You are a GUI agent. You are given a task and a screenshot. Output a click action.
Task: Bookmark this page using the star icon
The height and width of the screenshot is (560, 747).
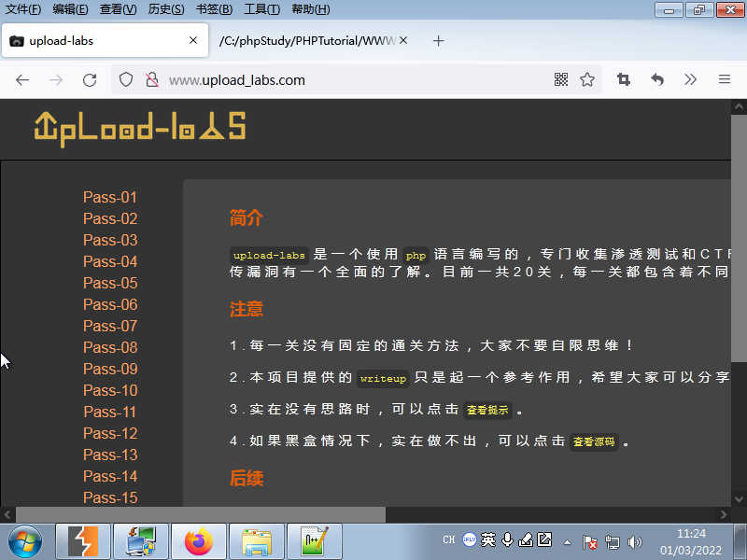(587, 80)
